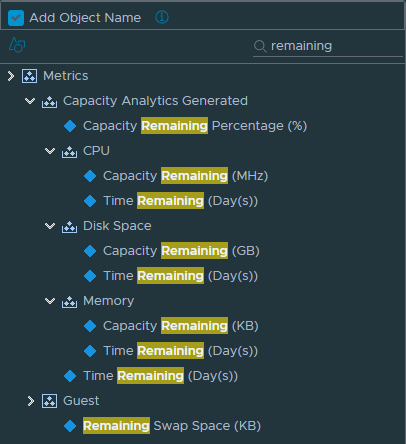
Task: Select Remaining Swap Space (KB) metric
Action: (172, 426)
